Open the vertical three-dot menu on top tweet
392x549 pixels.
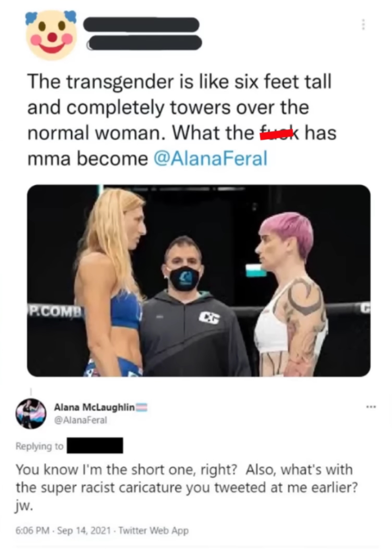pyautogui.click(x=363, y=25)
